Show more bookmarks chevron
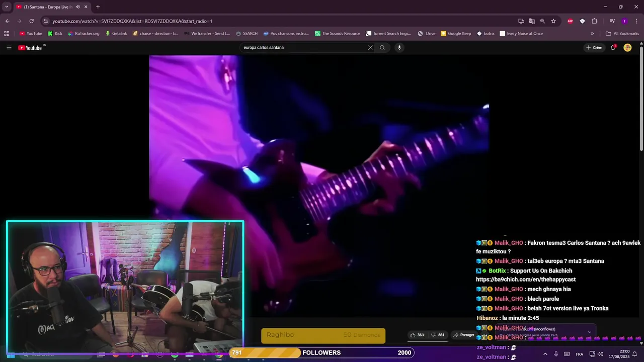Image resolution: width=644 pixels, height=362 pixels. tap(592, 34)
